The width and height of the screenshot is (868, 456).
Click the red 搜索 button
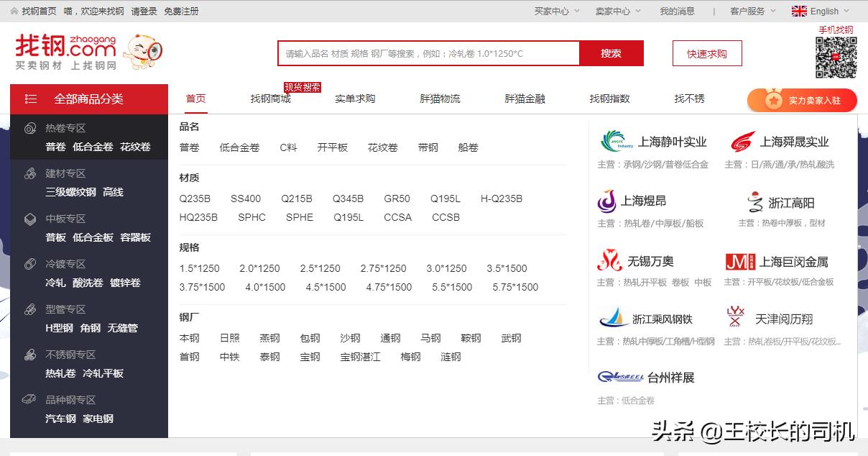click(611, 53)
